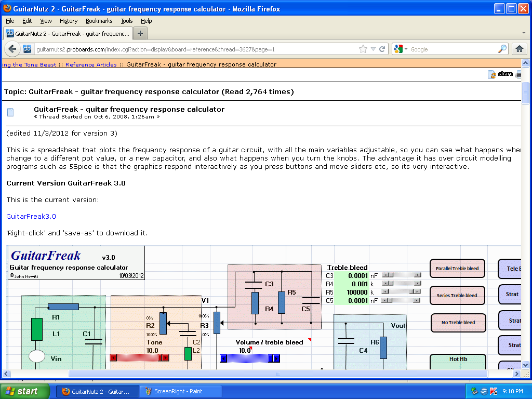The width and height of the screenshot is (532, 399).
Task: Click the horizontal scrollbar left arrow
Action: [6, 374]
